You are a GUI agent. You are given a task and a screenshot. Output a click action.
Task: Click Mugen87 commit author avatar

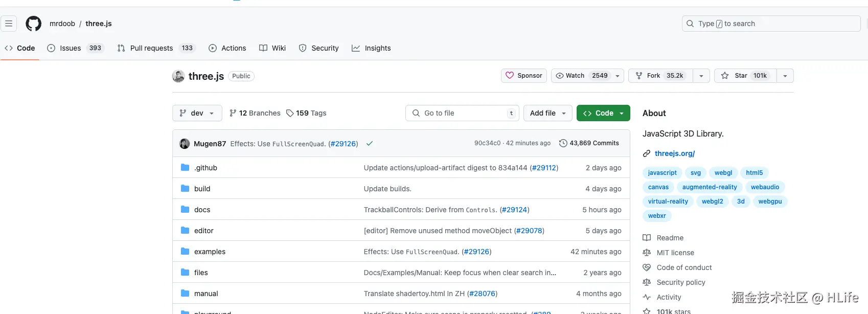click(185, 144)
